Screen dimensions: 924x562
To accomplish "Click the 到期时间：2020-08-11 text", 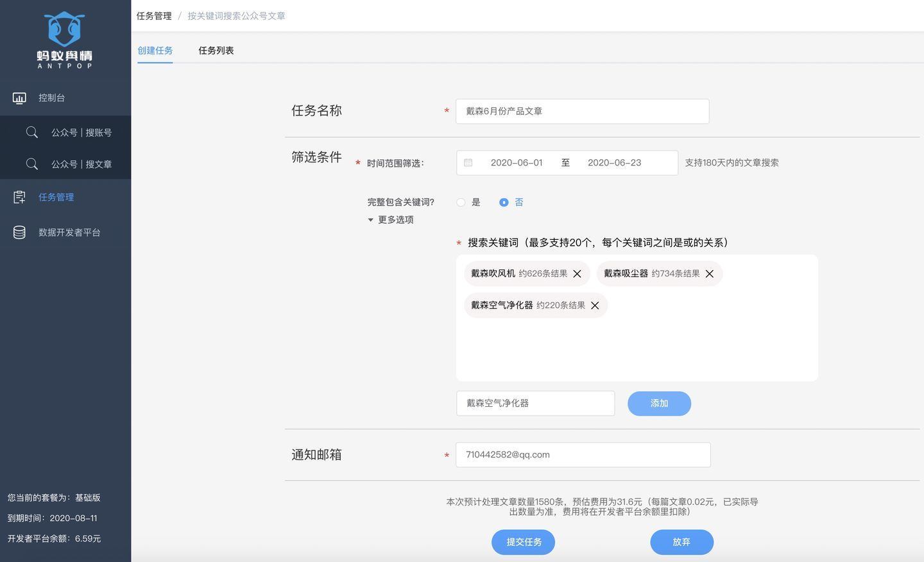I will pos(52,518).
